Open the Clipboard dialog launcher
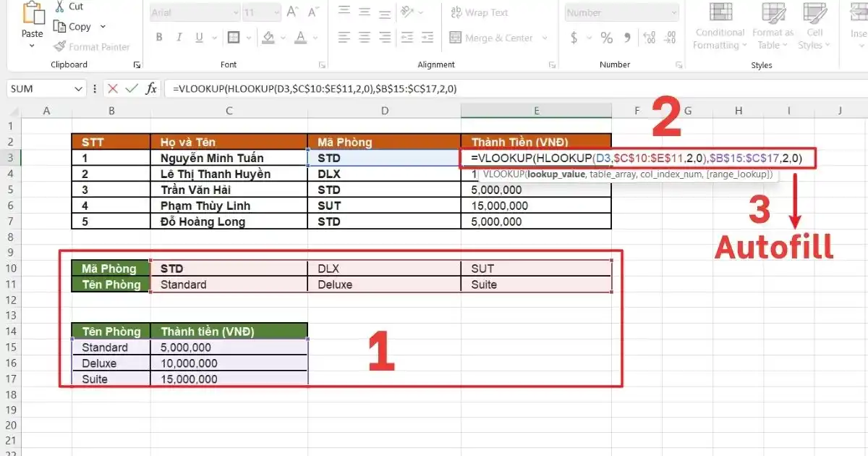Image resolution: width=868 pixels, height=456 pixels. tap(137, 65)
